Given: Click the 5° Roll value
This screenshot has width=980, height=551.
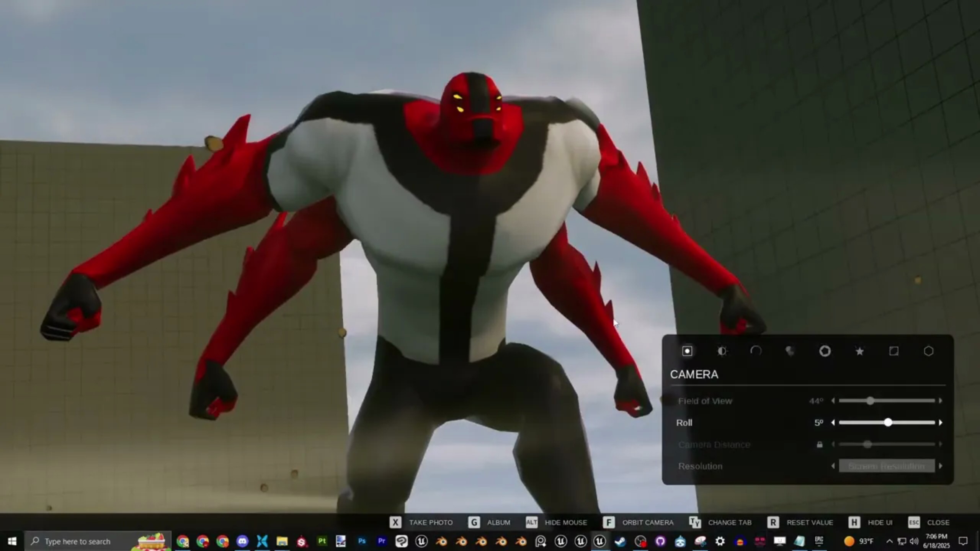Looking at the screenshot, I should (819, 423).
